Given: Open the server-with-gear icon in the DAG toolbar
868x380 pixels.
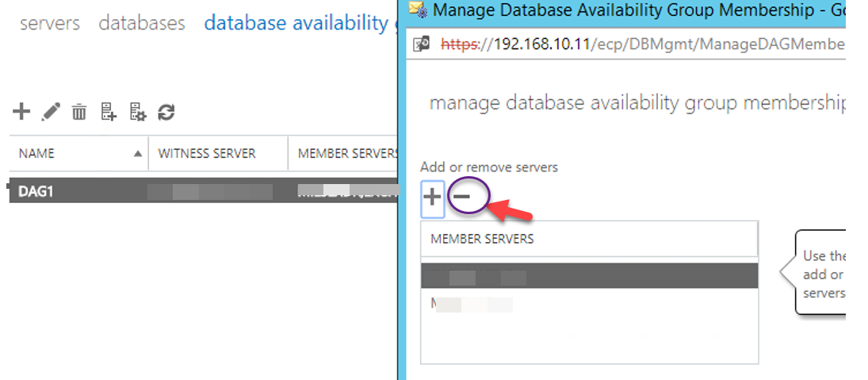Looking at the screenshot, I should tap(137, 113).
